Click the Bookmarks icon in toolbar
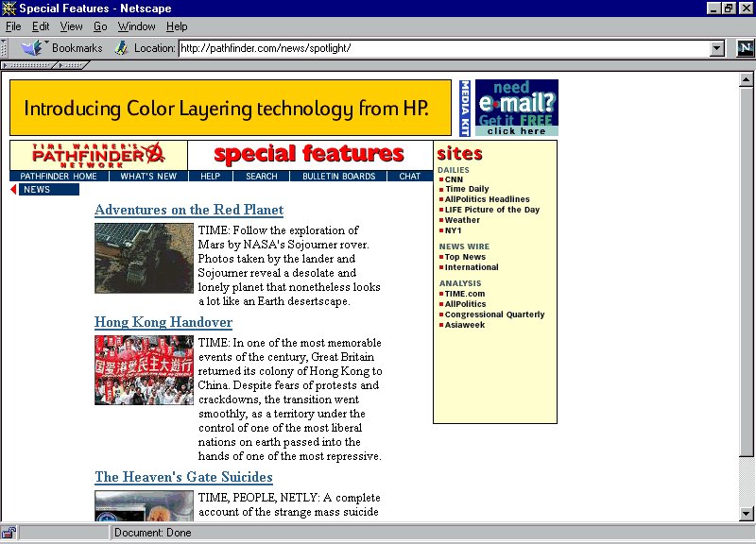756x544 pixels. click(x=32, y=48)
